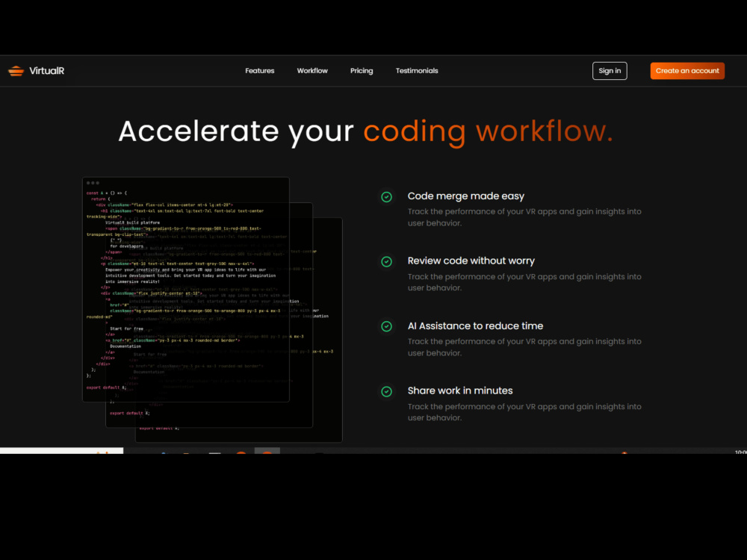Screen dimensions: 747x560
Task: Jump to the Testimonials nav item
Action: [x=417, y=70]
